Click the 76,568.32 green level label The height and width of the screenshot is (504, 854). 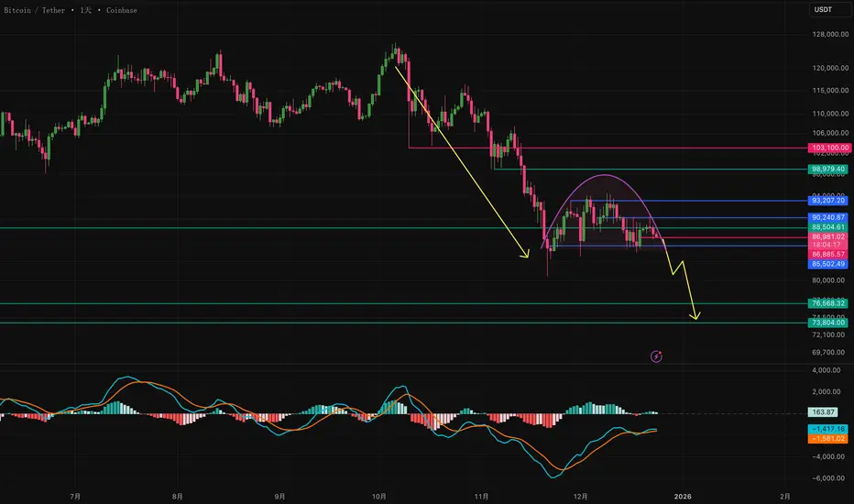point(827,303)
